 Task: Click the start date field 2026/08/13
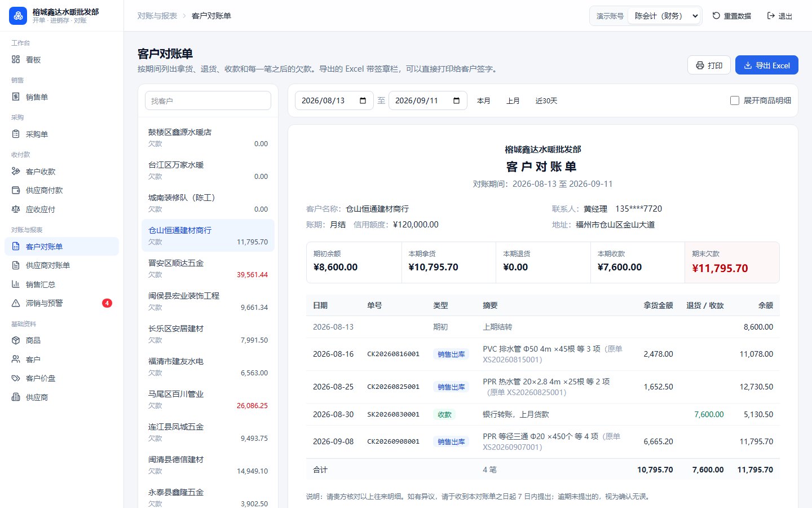tap(334, 100)
